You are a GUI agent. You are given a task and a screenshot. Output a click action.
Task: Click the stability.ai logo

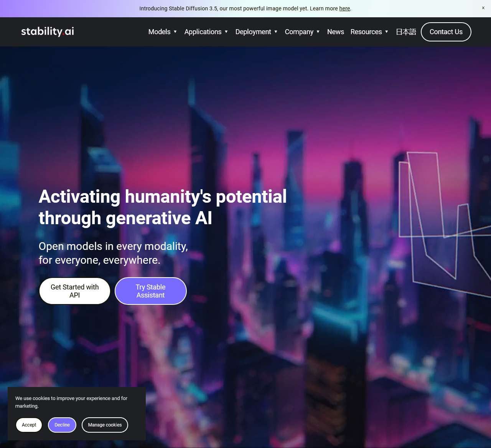pos(48,31)
